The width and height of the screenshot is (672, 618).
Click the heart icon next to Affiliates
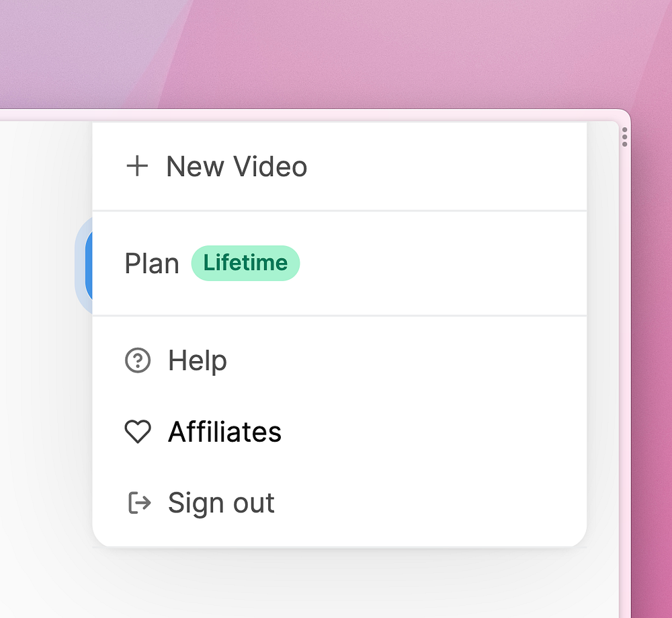tap(138, 432)
